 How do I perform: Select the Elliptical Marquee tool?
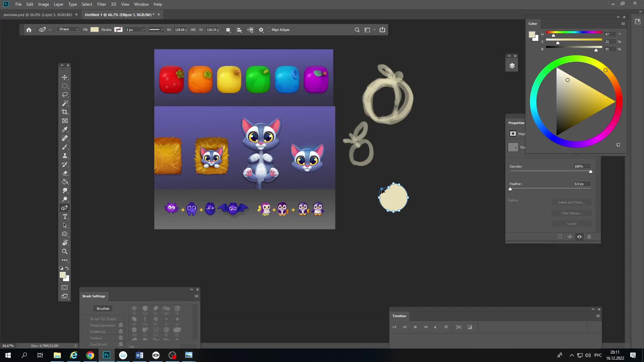tap(65, 86)
